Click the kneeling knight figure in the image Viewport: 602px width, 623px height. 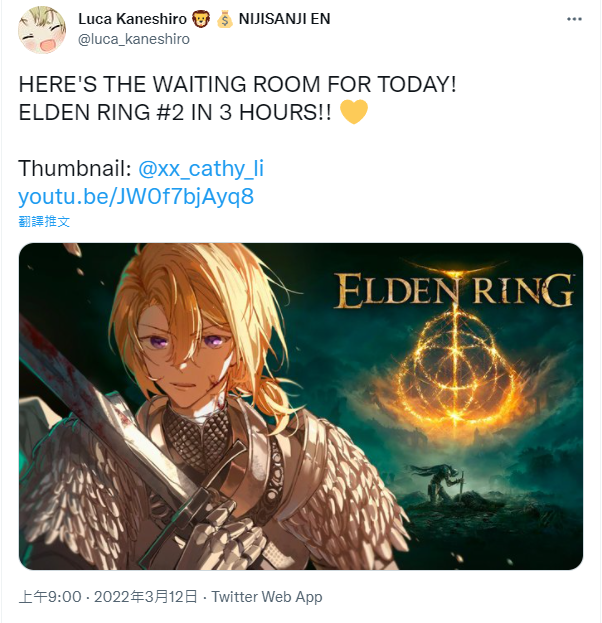439,482
